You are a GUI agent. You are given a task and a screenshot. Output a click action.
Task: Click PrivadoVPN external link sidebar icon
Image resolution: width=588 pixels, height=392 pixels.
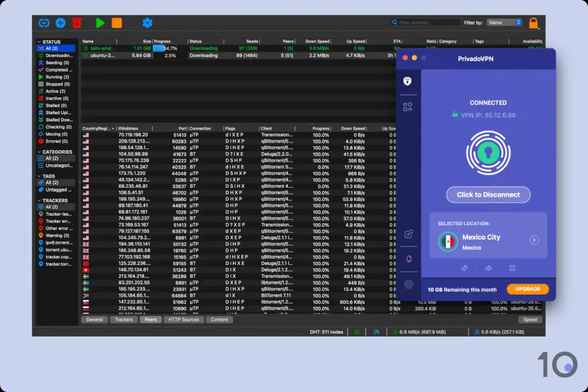(408, 234)
